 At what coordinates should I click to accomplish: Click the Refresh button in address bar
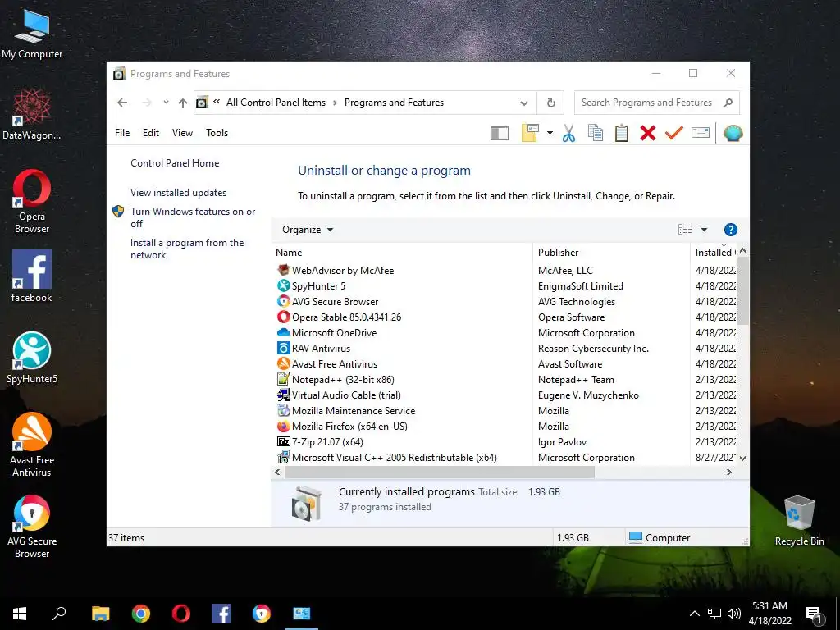tap(550, 103)
